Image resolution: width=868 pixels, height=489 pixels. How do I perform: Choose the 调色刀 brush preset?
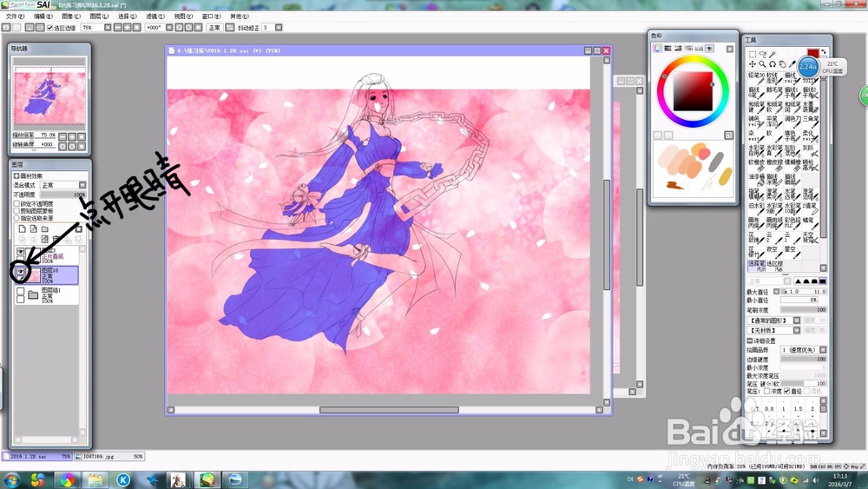coord(792,122)
